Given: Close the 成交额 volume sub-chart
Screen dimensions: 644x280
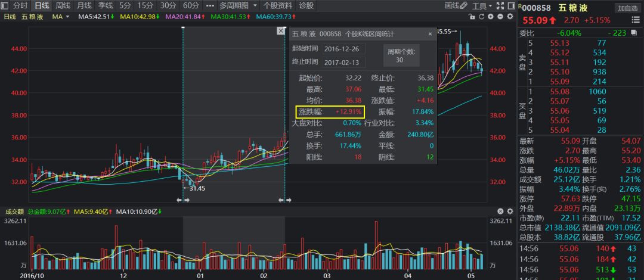Looking at the screenshot, I should [500, 211].
